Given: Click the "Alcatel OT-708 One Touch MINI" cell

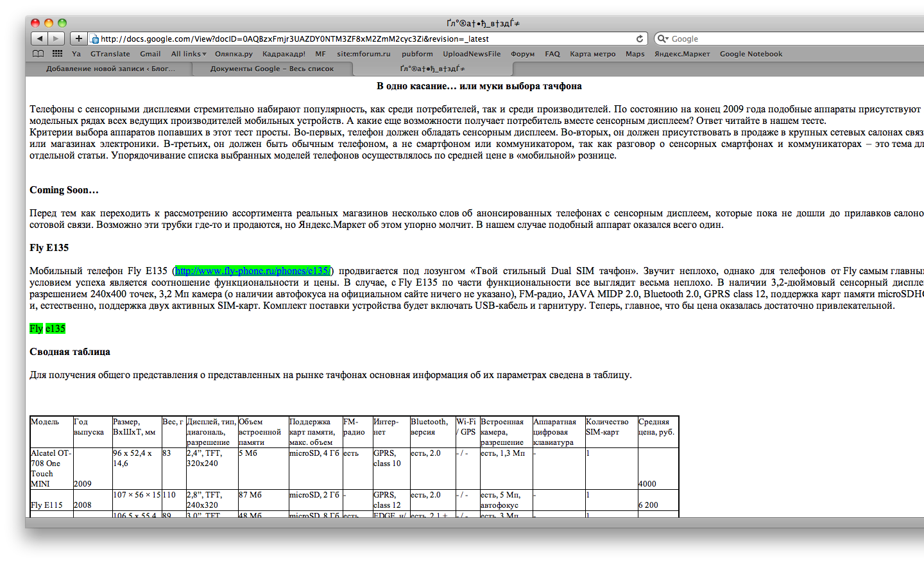Looking at the screenshot, I should [x=51, y=469].
